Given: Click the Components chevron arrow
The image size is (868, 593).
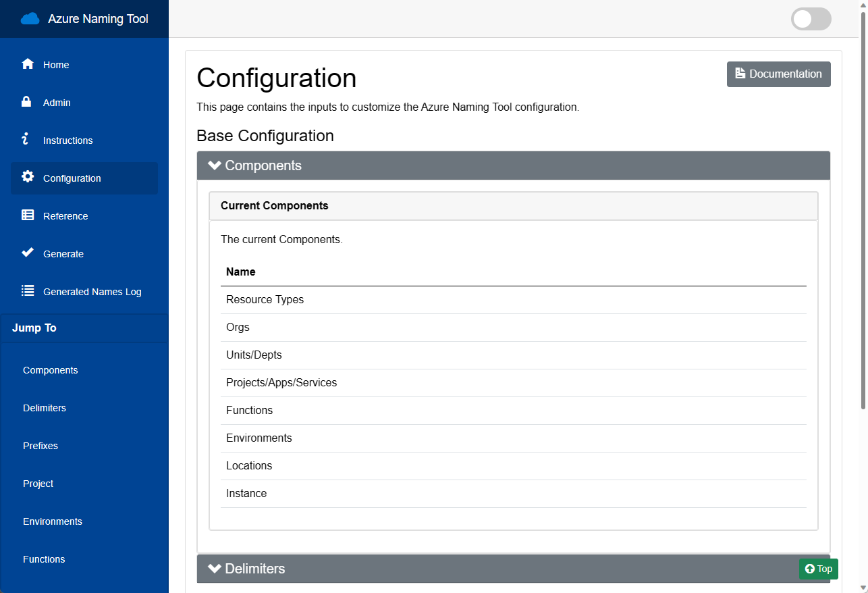Looking at the screenshot, I should [214, 165].
